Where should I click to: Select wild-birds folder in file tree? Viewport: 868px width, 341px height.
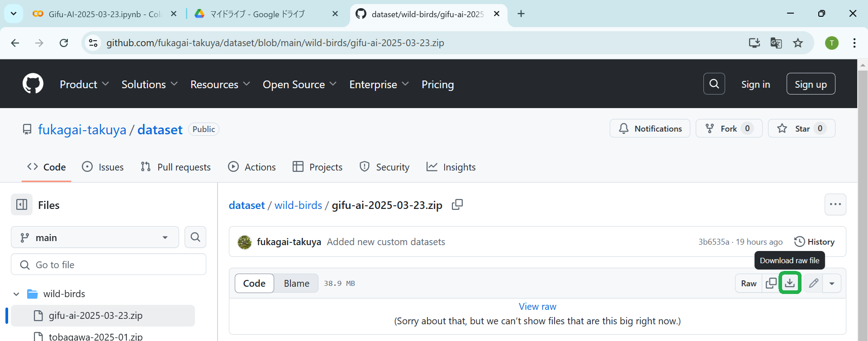pyautogui.click(x=64, y=294)
